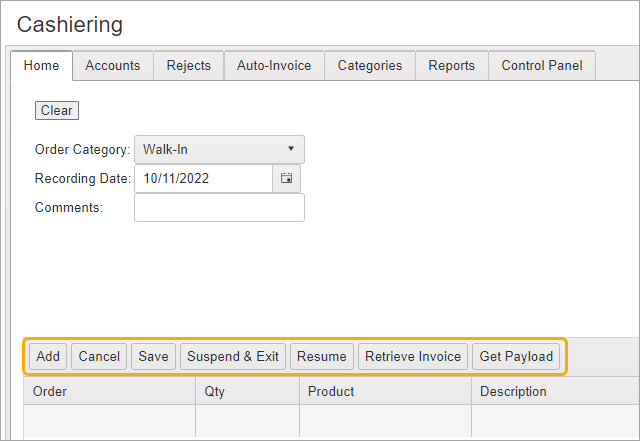
Task: Click into the Recording Date field
Action: coord(203,179)
